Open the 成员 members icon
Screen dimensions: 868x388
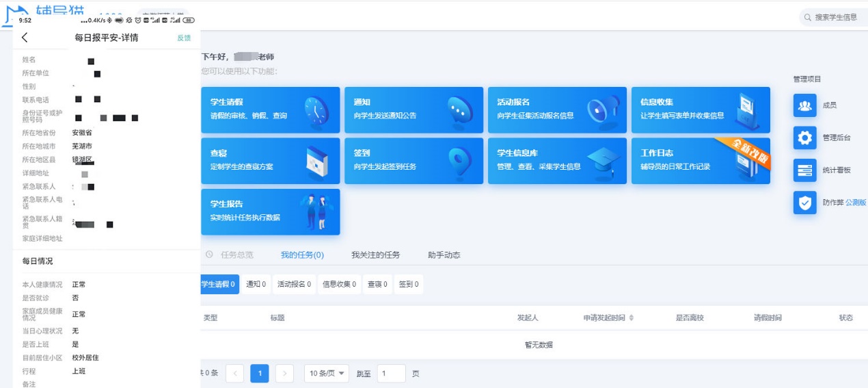tap(804, 105)
